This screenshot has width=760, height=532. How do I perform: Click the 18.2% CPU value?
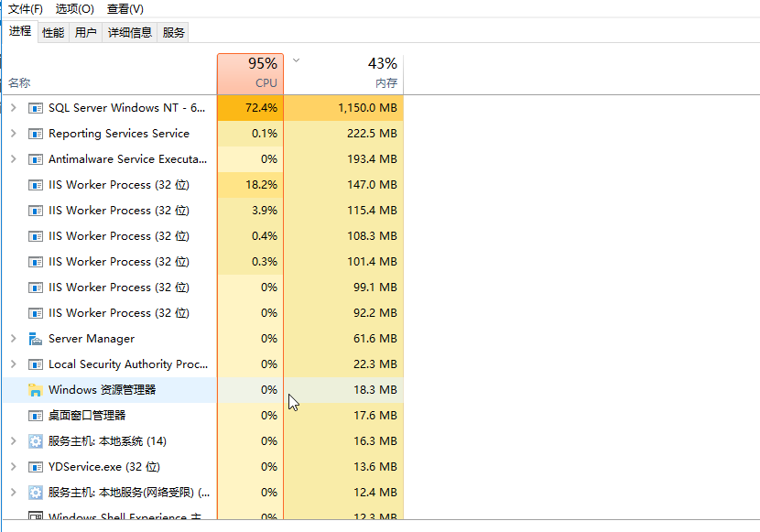click(x=261, y=185)
